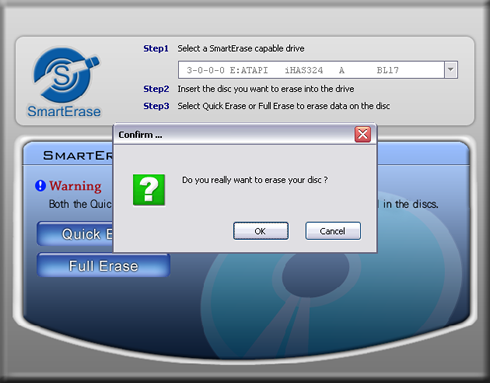Viewport: 490px width, 383px height.
Task: Click the Step2 label
Action: pos(156,89)
